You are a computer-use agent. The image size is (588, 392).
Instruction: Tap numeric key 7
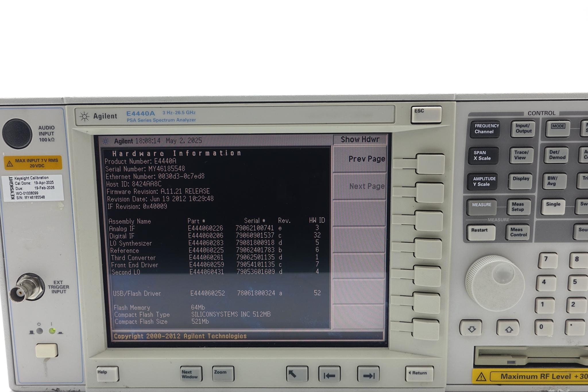(x=548, y=260)
